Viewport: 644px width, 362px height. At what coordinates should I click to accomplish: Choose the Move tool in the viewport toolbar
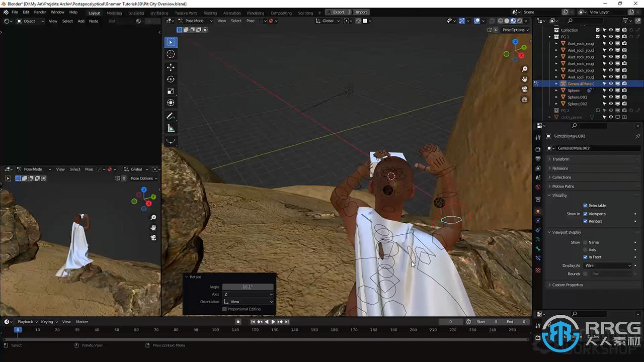171,67
